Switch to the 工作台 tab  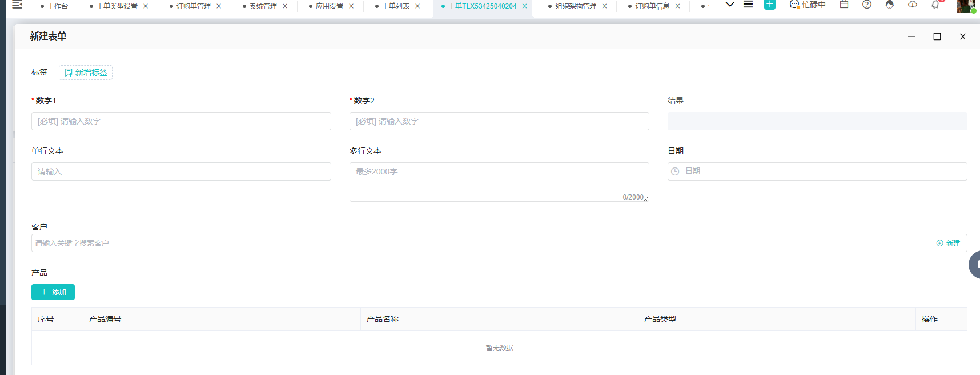tap(57, 6)
